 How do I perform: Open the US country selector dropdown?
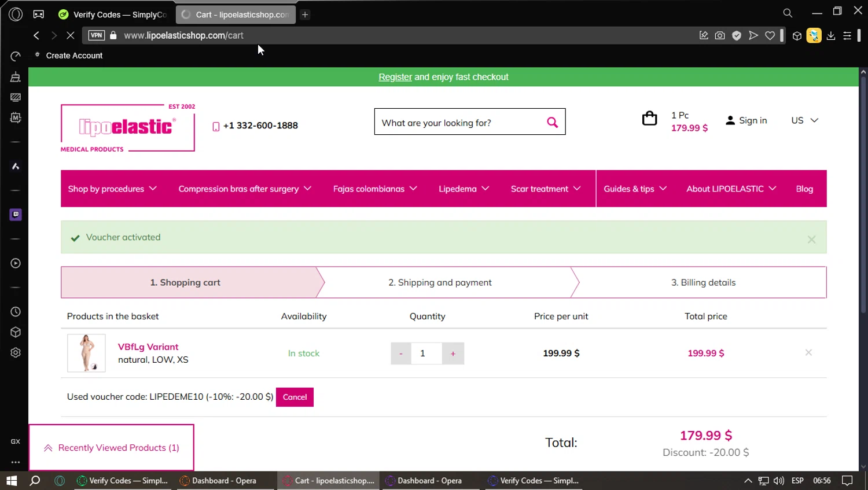pos(805,120)
